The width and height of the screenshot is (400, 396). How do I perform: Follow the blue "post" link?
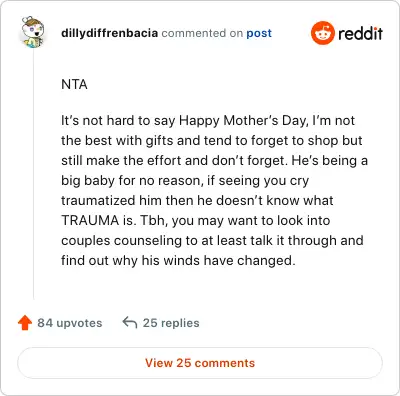(x=259, y=33)
